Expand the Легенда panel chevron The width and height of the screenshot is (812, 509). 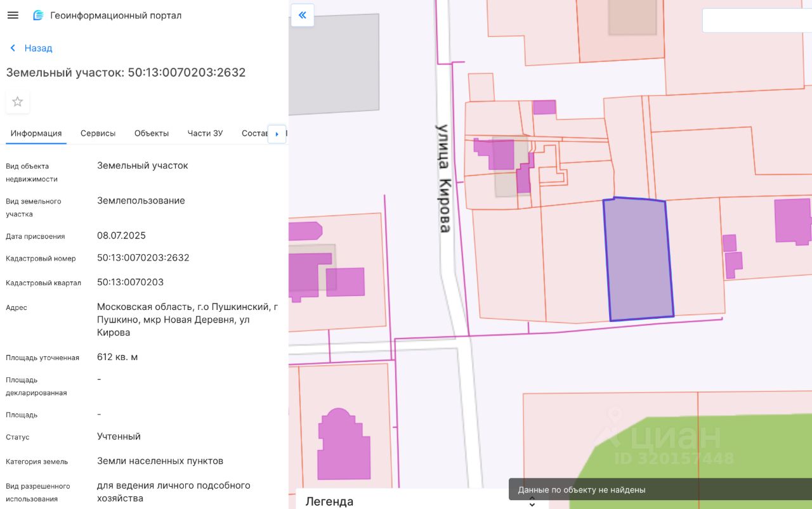[532, 502]
